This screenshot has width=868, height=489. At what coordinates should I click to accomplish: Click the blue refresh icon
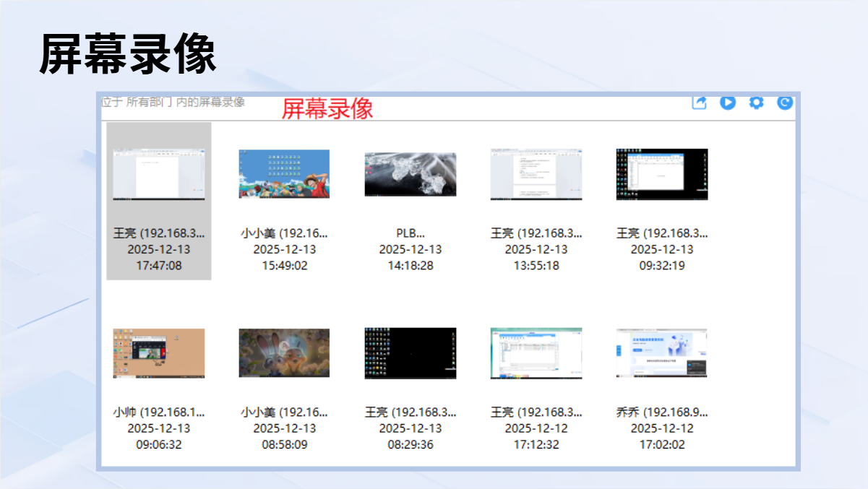[x=785, y=103]
